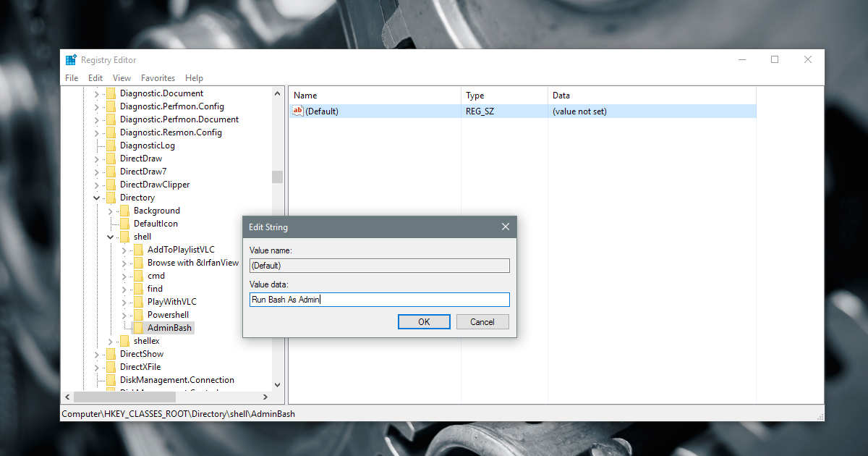This screenshot has width=868, height=456.
Task: Click the REG_SZ type cell
Action: pyautogui.click(x=480, y=111)
